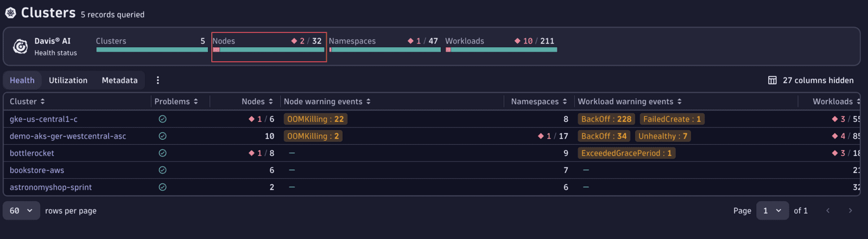Open gke-us-central1-c cluster link
The width and height of the screenshot is (868, 239).
point(43,119)
